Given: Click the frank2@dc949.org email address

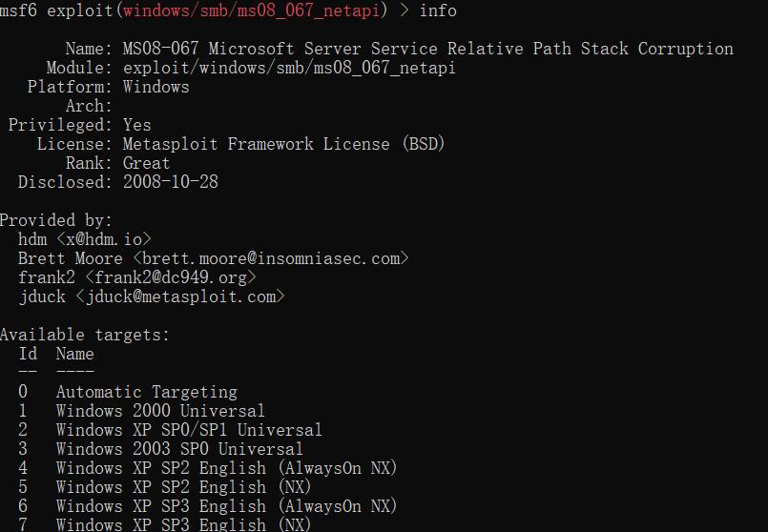Looking at the screenshot, I should tap(171, 277).
